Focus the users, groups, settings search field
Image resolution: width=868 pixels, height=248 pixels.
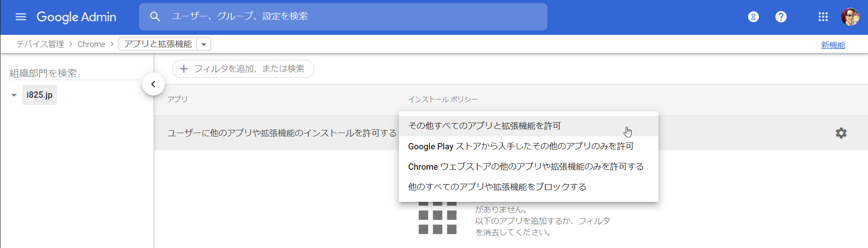tap(343, 17)
